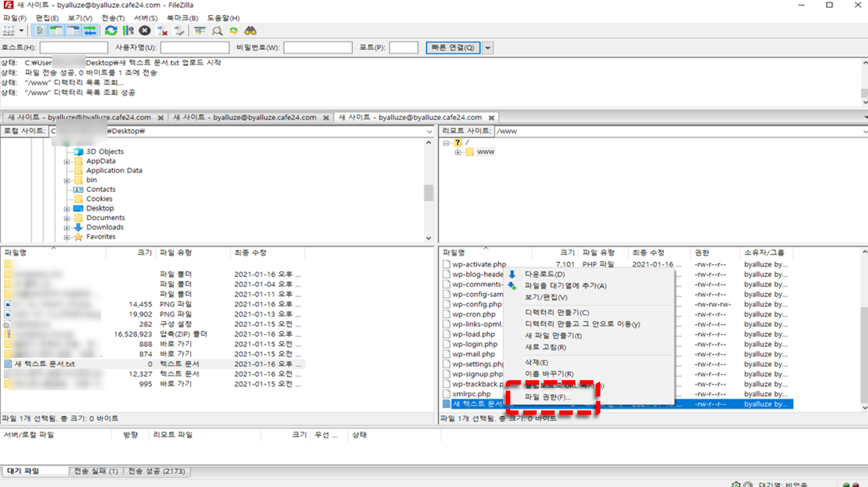Open the 전송(T) menu
The width and height of the screenshot is (868, 487).
(x=112, y=18)
